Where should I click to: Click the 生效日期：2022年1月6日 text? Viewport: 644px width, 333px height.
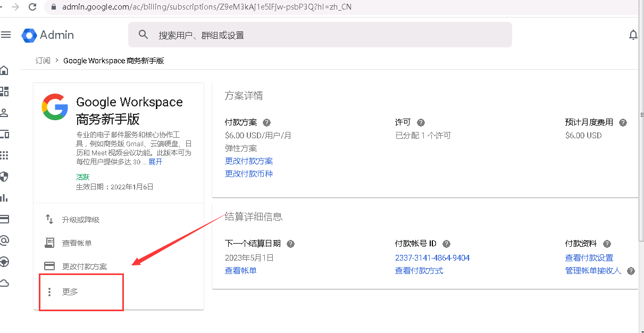point(115,187)
